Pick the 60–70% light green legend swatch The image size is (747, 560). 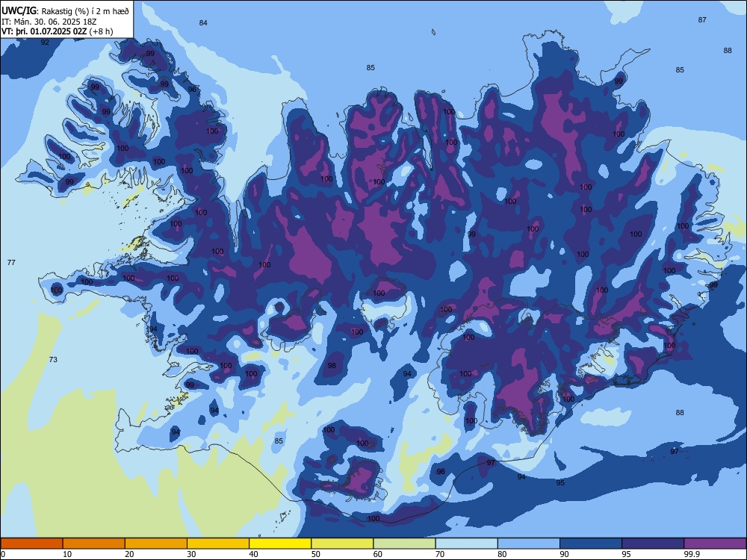[x=404, y=544]
